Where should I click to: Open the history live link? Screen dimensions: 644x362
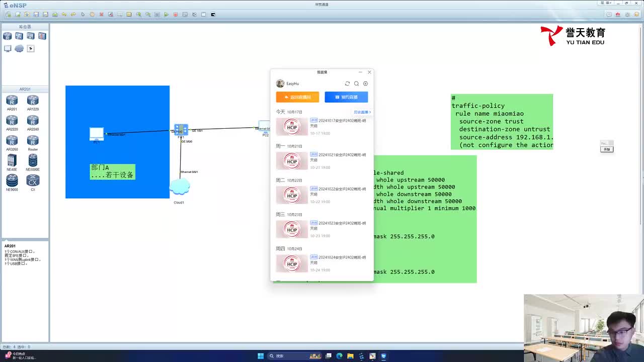[x=362, y=112]
